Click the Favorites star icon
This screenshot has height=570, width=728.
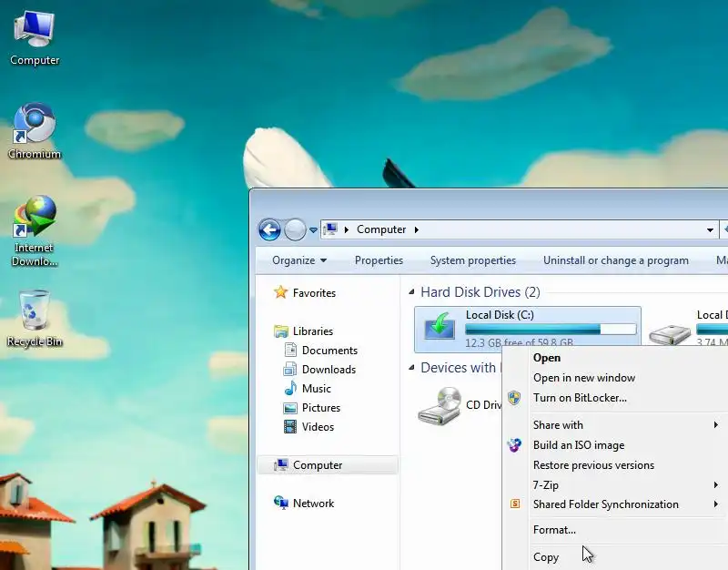pyautogui.click(x=280, y=292)
